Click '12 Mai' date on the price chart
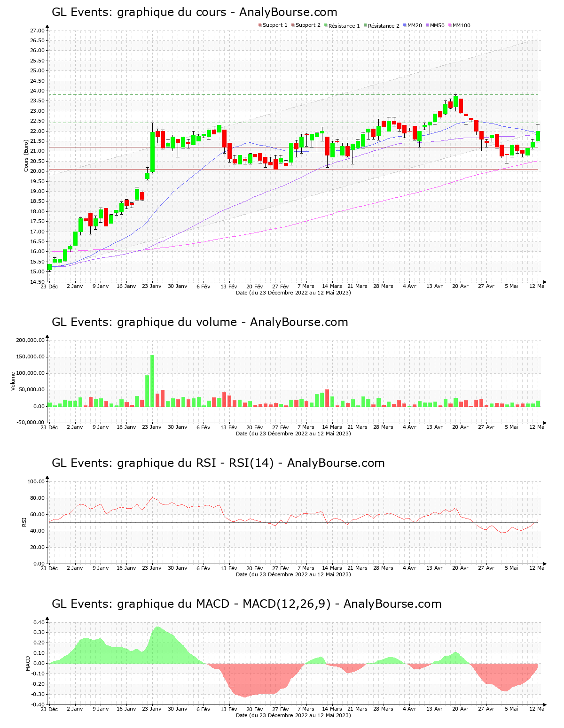The image size is (564, 728). [x=538, y=286]
